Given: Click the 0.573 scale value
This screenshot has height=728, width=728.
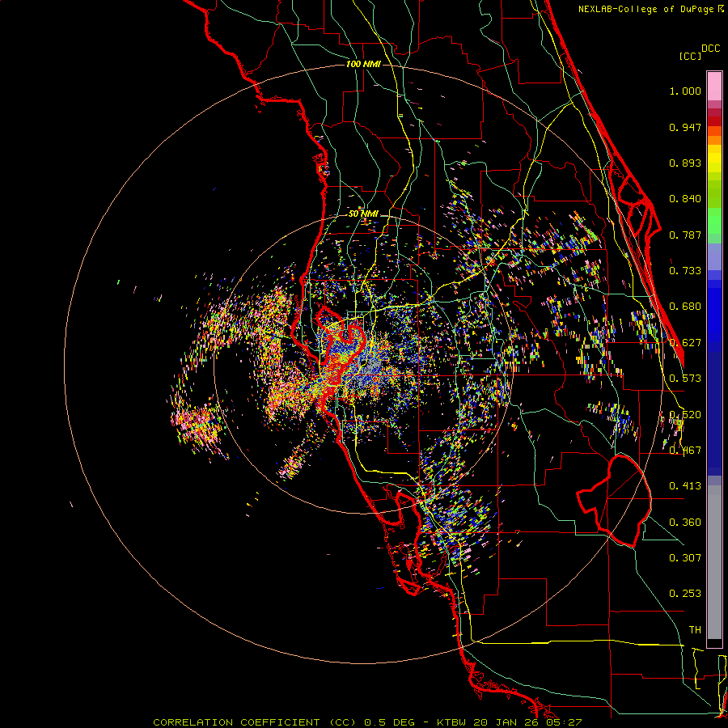Looking at the screenshot, I should tap(685, 379).
